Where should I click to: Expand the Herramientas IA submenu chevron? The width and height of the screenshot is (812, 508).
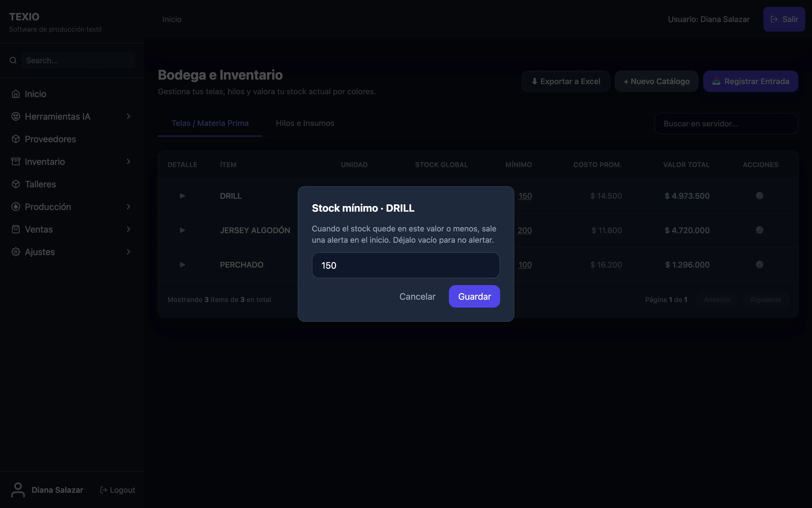pyautogui.click(x=129, y=116)
